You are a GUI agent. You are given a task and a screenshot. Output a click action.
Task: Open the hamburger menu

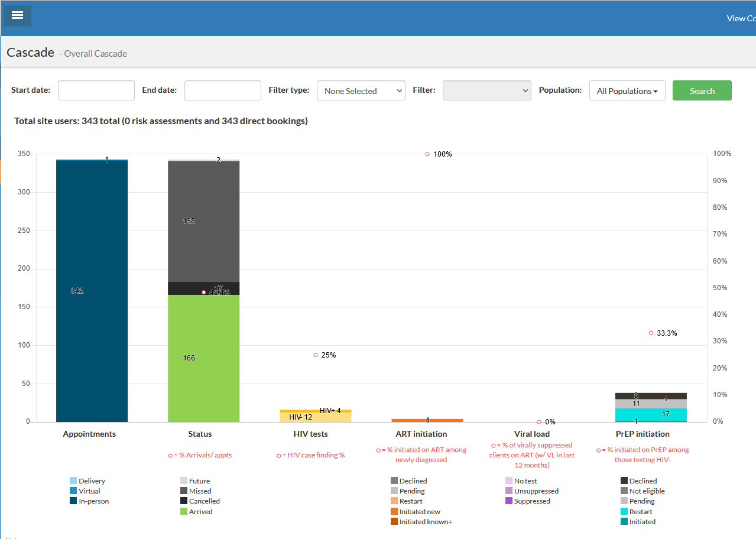pyautogui.click(x=17, y=15)
